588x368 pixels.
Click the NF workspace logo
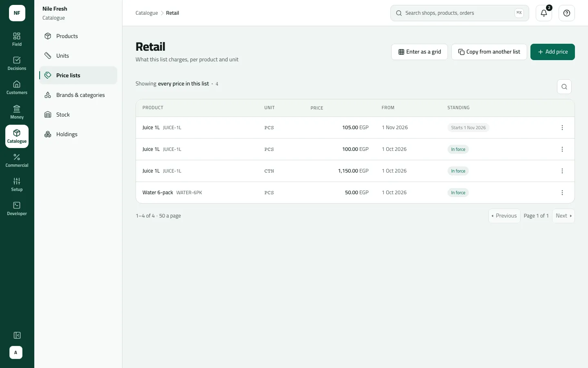click(17, 13)
